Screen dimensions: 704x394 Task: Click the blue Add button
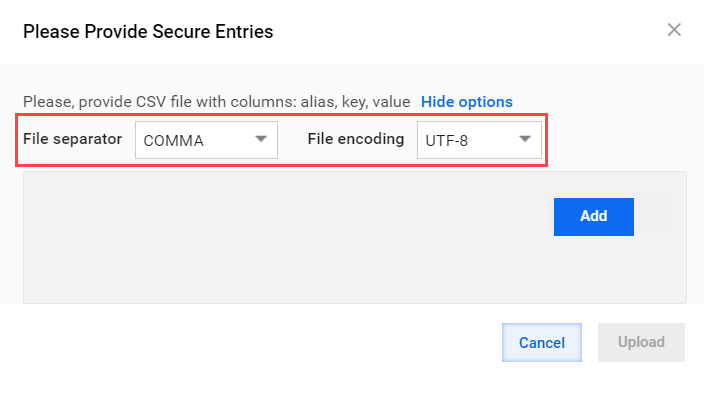coord(594,217)
